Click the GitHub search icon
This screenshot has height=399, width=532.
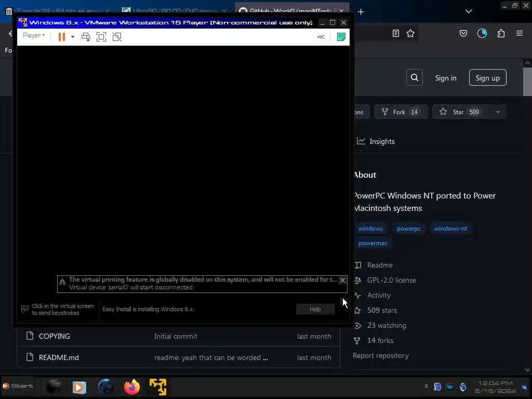click(x=414, y=78)
